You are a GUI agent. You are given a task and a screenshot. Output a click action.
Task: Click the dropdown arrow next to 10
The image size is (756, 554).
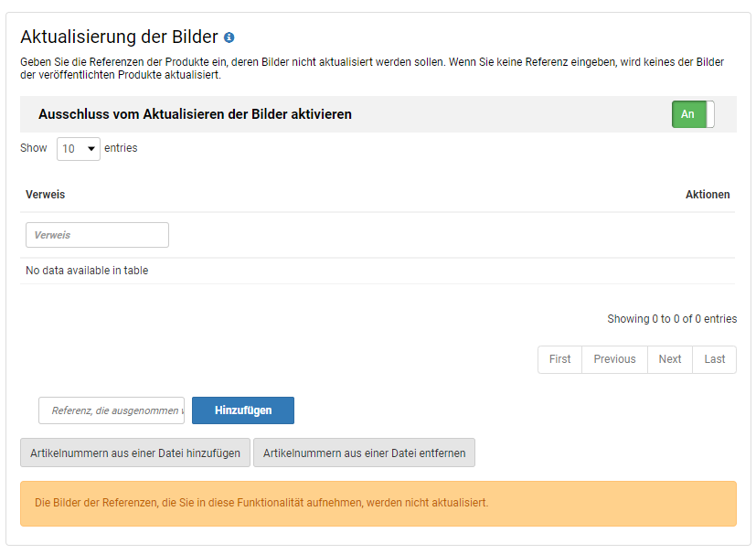(x=91, y=148)
